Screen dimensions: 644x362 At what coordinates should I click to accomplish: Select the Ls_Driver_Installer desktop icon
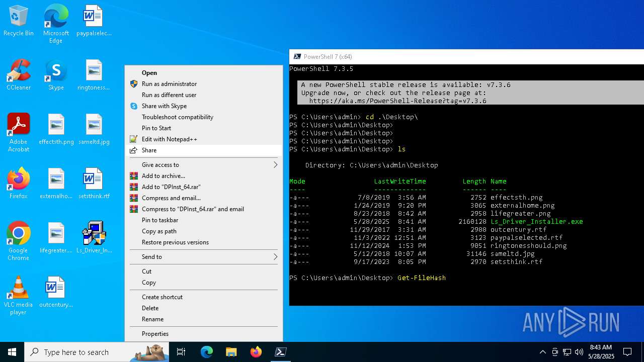94,238
